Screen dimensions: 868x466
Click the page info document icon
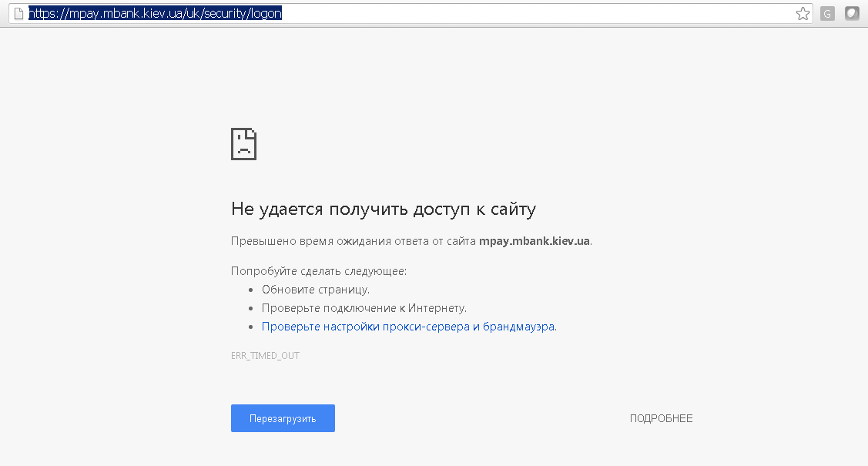tap(18, 14)
